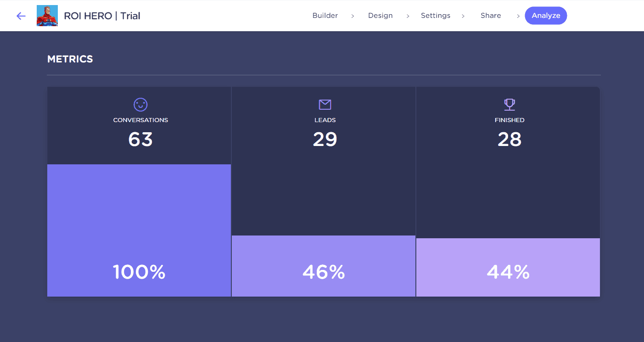This screenshot has height=342, width=644.
Task: Click the envelope Leads icon
Action: [x=325, y=105]
